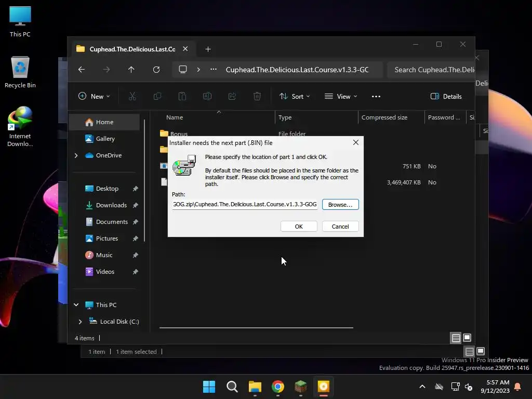
Task: Click the Browse... button
Action: tap(340, 205)
